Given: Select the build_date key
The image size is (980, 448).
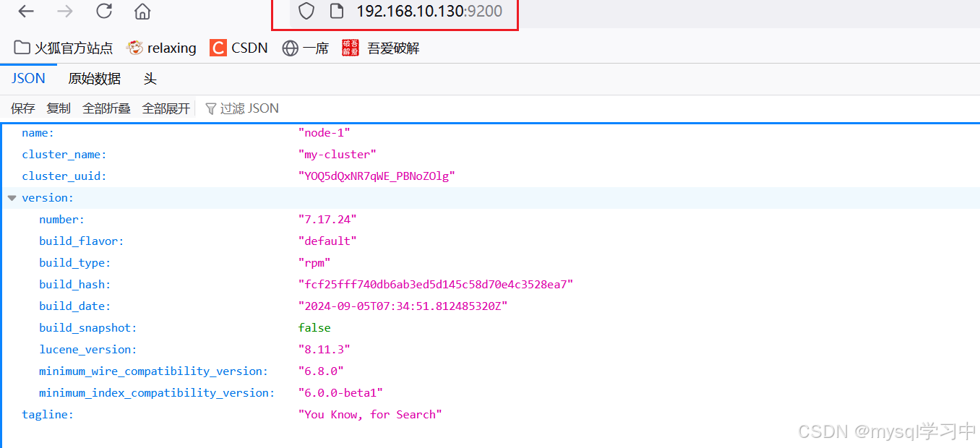Looking at the screenshot, I should (x=75, y=306).
